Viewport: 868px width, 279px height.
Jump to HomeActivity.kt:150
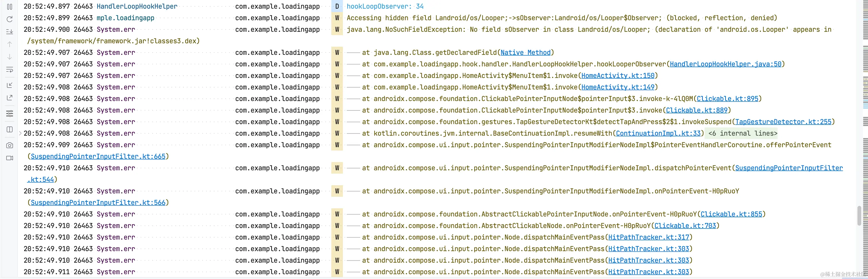618,75
